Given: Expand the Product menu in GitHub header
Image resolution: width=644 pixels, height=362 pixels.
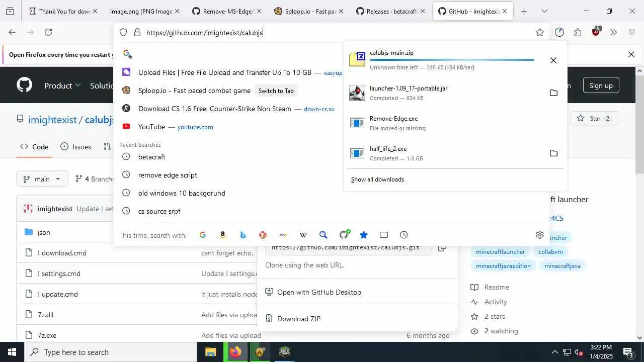Looking at the screenshot, I should click(62, 85).
